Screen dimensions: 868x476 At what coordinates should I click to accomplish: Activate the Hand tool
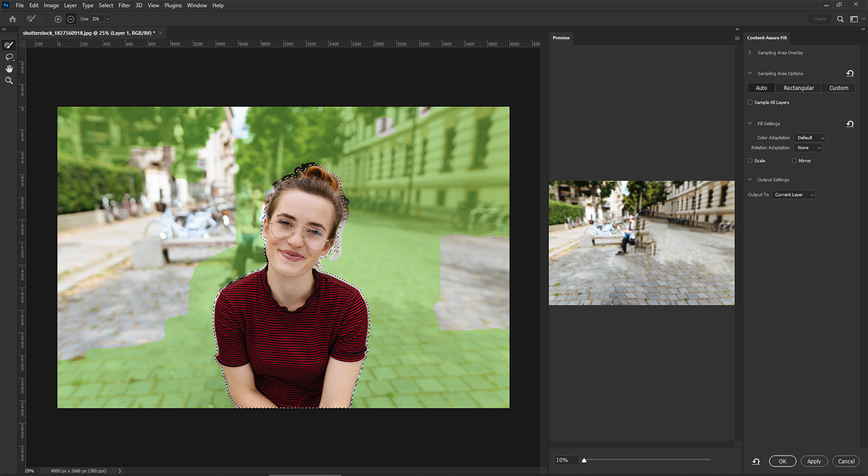[9, 68]
